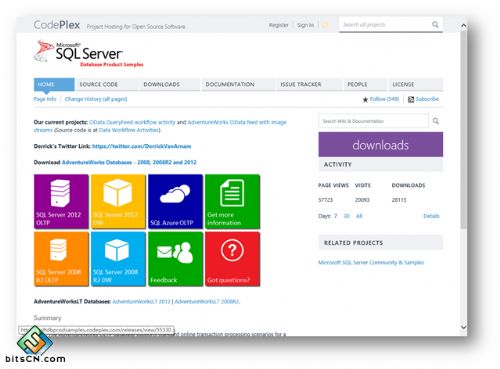This screenshot has height=369, width=500.
Task: Open the SQL Server 2008 R2 OLTP tile
Action: pos(61,259)
